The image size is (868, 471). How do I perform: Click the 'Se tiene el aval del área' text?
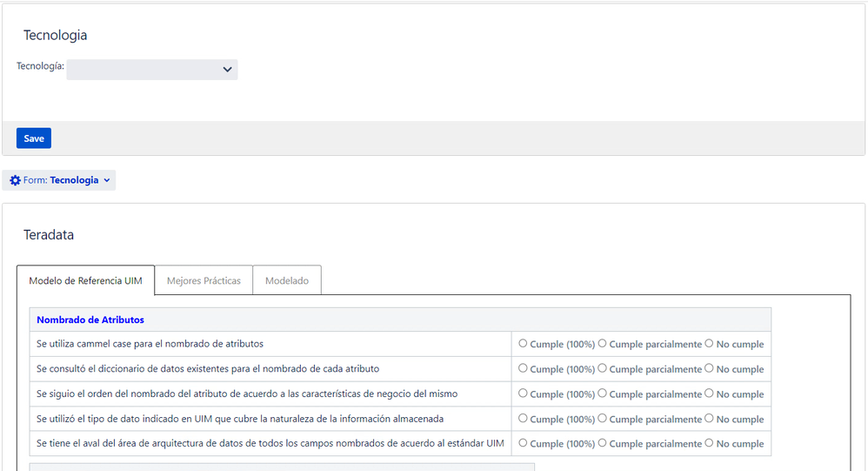point(270,443)
